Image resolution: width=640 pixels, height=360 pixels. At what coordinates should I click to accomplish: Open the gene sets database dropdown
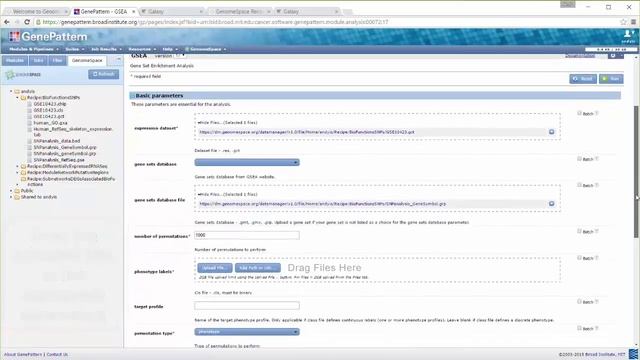tap(247, 162)
